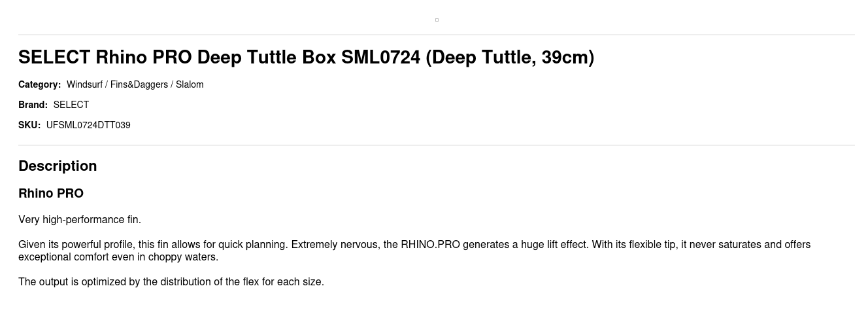
Task: Click the 'Brand:' label
Action: click(33, 105)
